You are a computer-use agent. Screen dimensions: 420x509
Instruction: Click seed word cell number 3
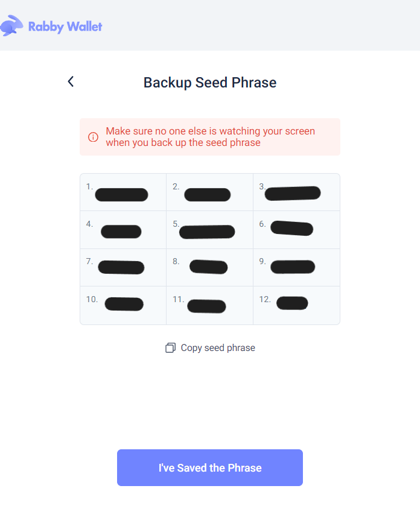(296, 193)
